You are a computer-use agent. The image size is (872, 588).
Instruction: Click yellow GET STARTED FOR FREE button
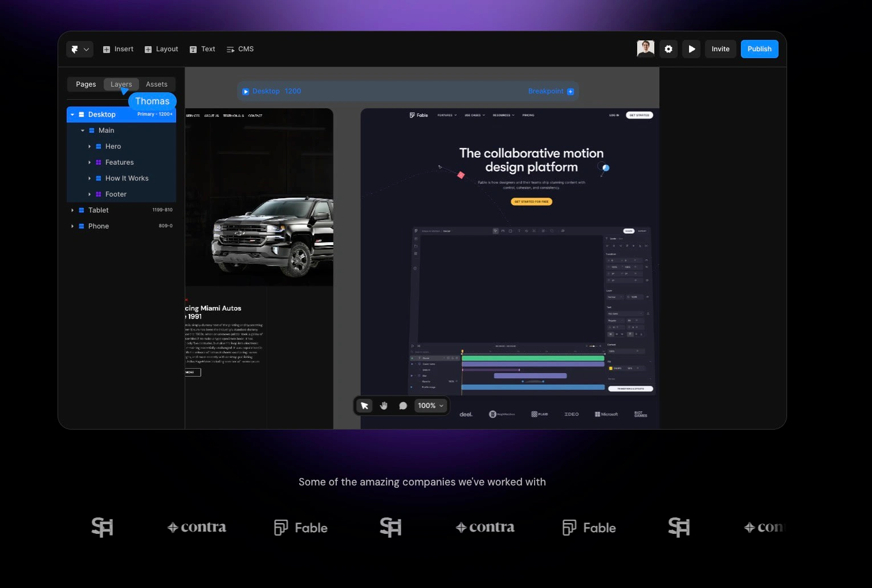click(x=532, y=202)
